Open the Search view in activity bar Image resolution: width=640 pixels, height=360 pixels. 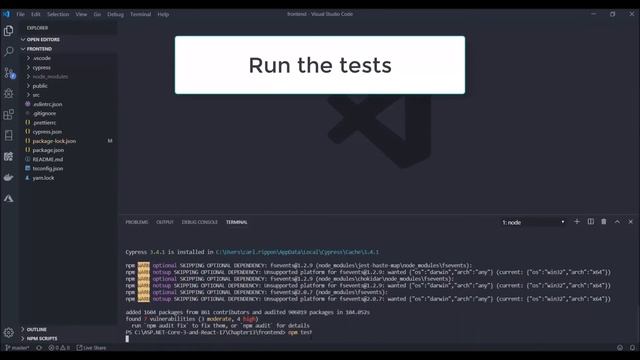pos(9,51)
